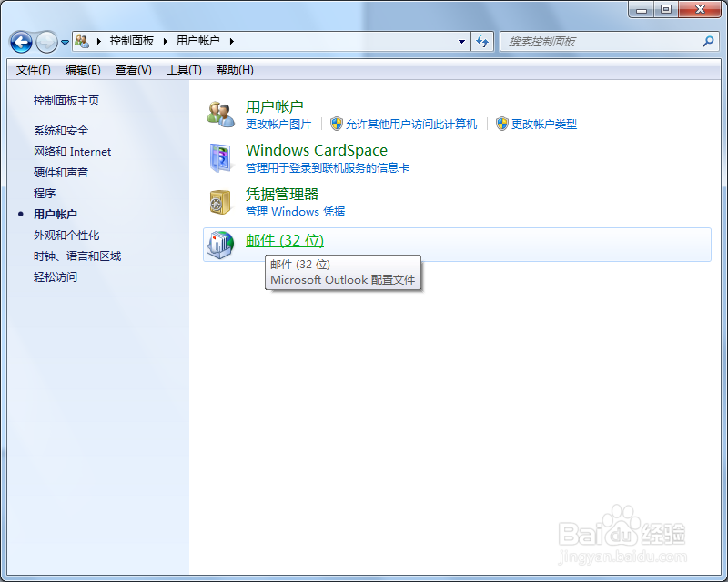Click the 邮件 (32 位) mail icon
This screenshot has height=582, width=728.
pyautogui.click(x=219, y=243)
